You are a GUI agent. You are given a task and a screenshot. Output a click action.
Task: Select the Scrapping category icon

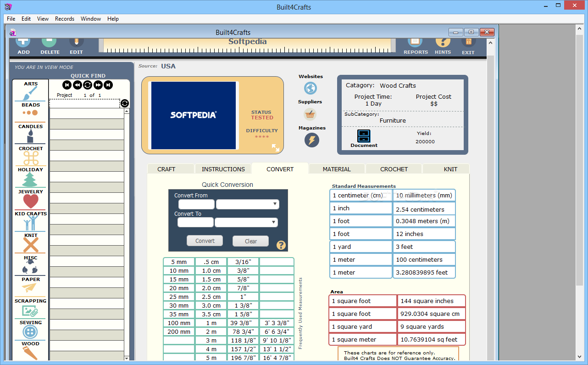[x=30, y=311]
